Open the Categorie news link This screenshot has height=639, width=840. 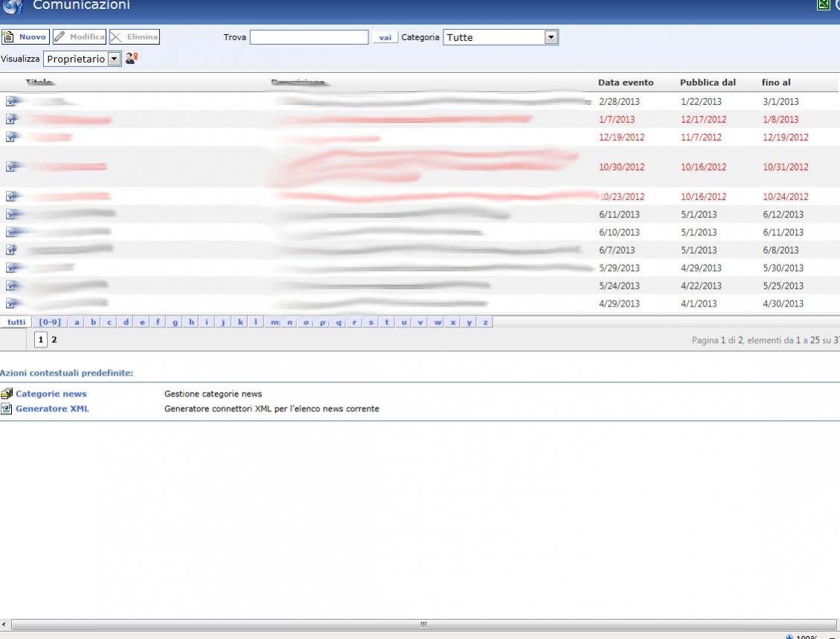click(51, 394)
